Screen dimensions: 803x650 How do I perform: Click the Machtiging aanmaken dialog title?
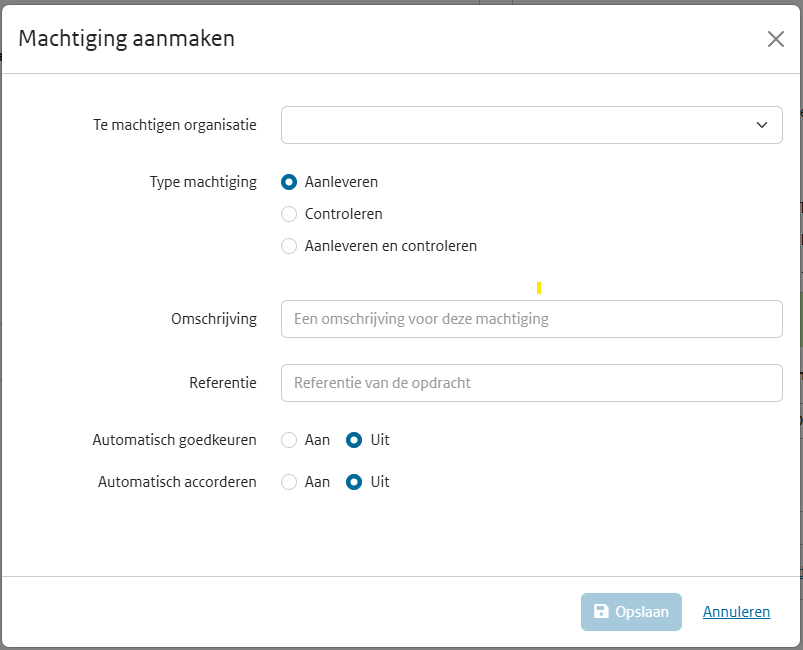click(127, 39)
